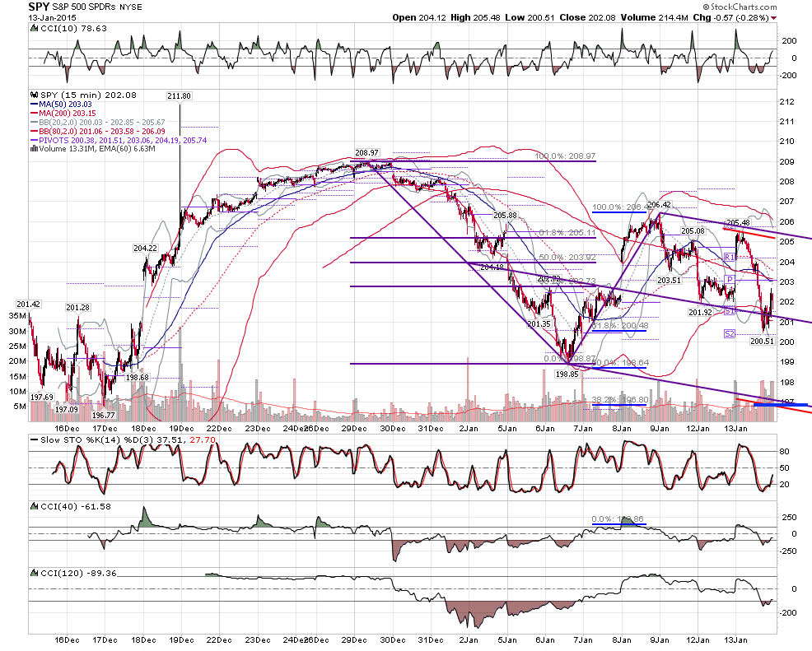The image size is (812, 651).
Task: Click the 'CCI(40) -61.58' indicator label
Action: point(76,507)
